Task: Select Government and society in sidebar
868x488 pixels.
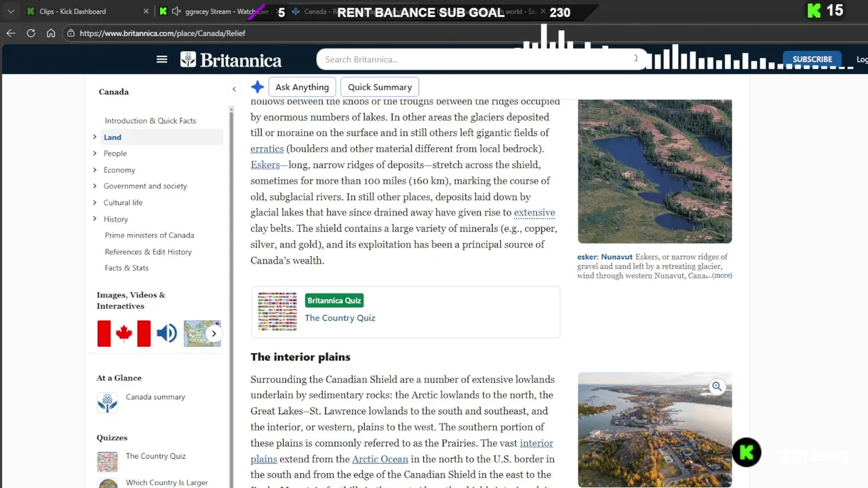Action: pyautogui.click(x=145, y=186)
